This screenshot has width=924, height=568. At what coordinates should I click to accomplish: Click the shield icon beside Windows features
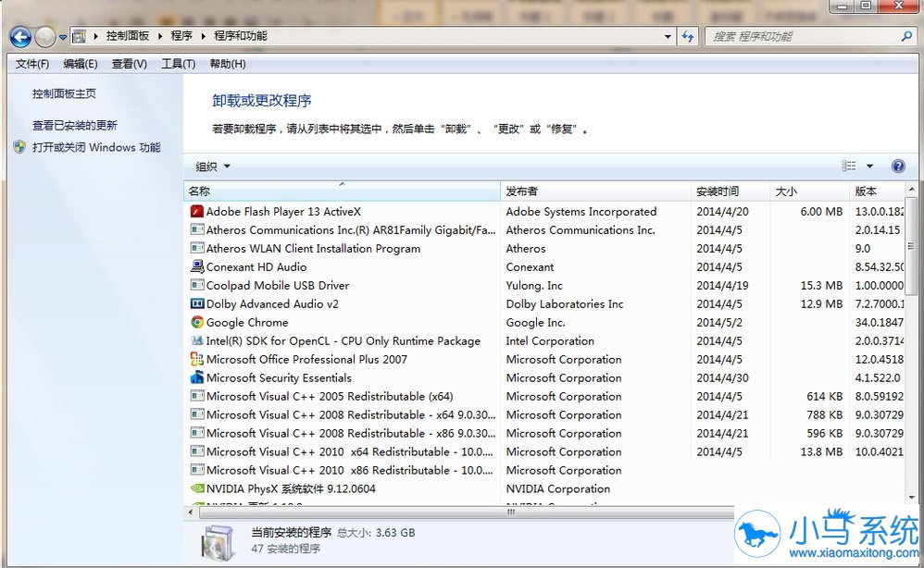click(19, 146)
